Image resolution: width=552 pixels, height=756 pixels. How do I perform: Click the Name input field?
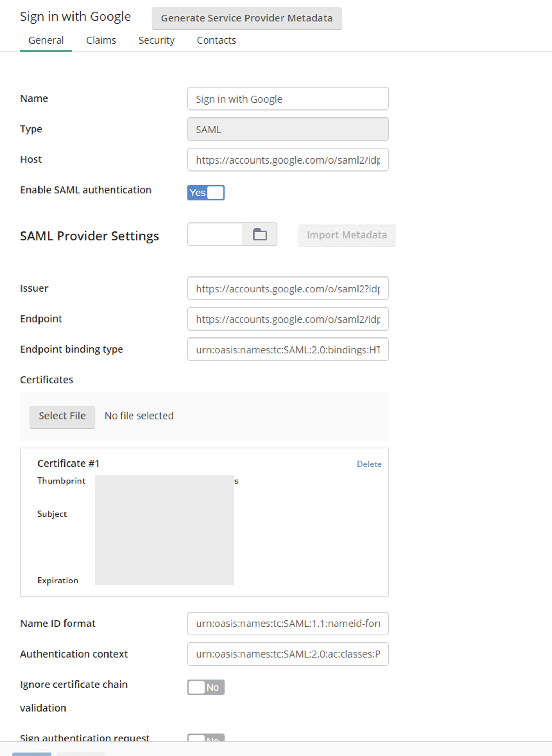tap(288, 99)
